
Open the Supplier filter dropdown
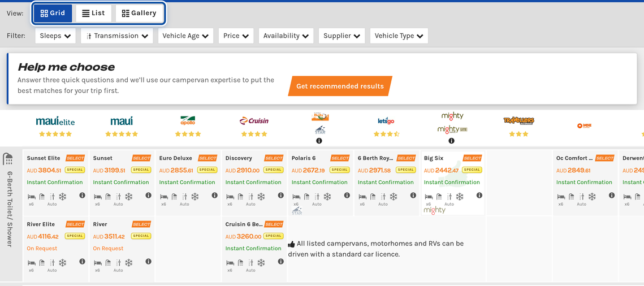(342, 36)
